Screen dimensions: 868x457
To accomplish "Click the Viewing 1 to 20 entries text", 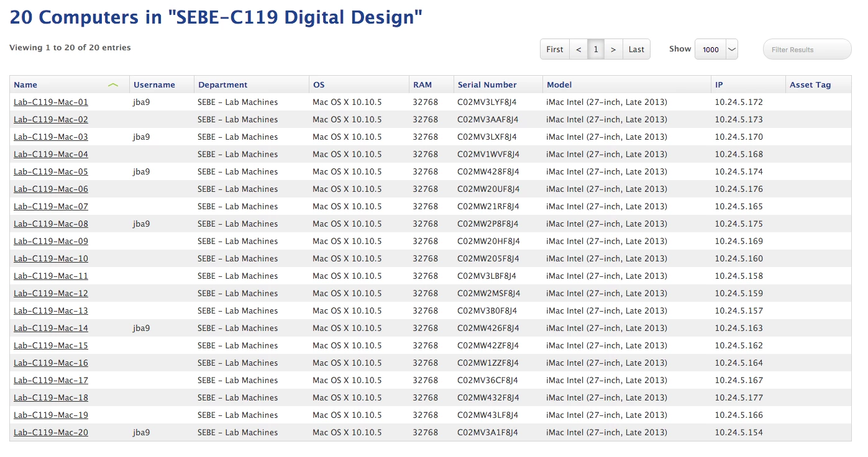I will pyautogui.click(x=70, y=48).
